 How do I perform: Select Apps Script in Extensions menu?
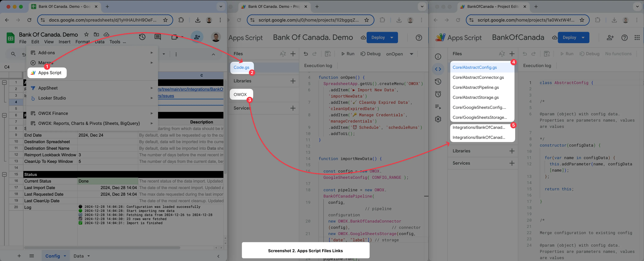47,73
